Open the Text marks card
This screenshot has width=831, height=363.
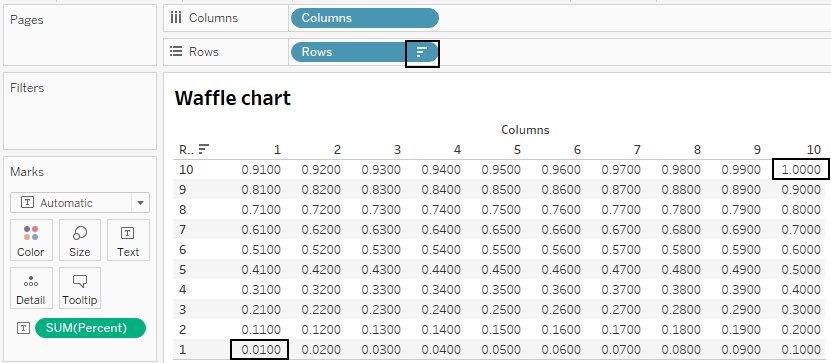(x=128, y=240)
